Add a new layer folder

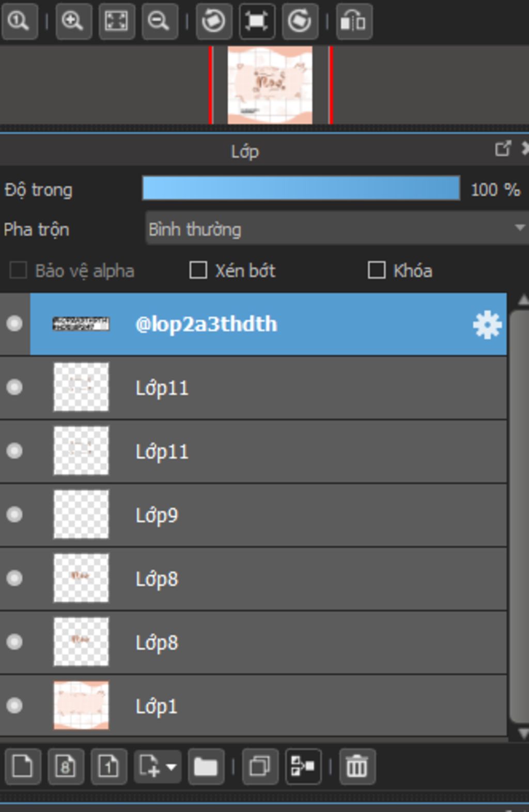206,766
